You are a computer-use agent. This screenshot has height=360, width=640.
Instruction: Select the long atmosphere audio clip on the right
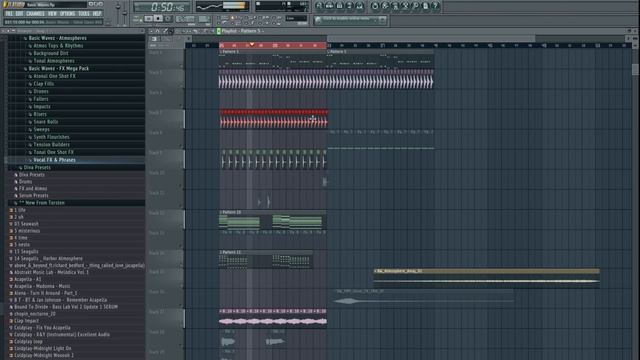coord(486,278)
